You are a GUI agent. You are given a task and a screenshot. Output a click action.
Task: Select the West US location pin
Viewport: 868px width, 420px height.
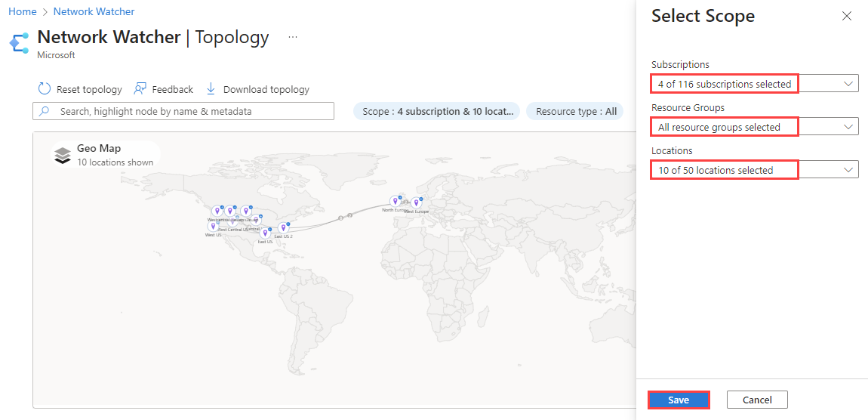pyautogui.click(x=213, y=227)
